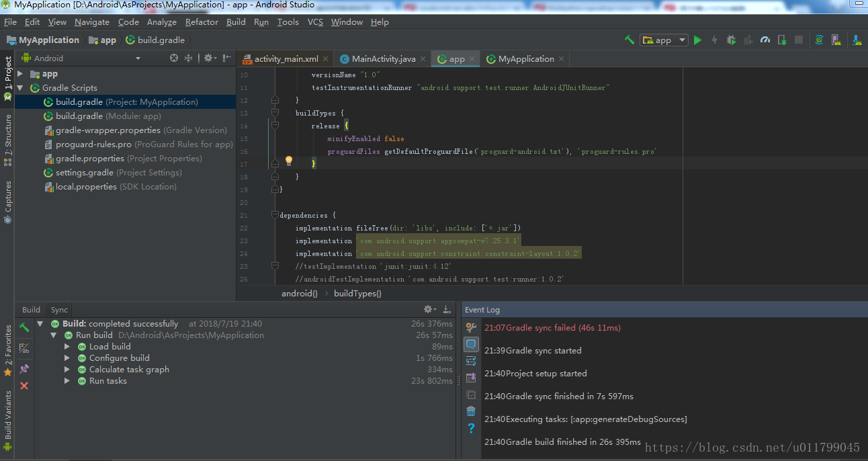The image size is (868, 461).
Task: Expand the Run tasks node
Action: point(67,381)
